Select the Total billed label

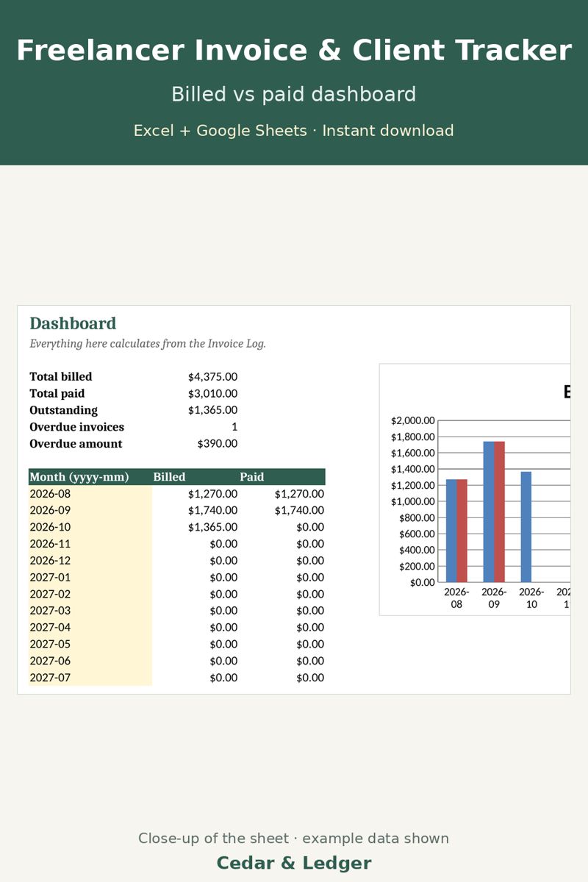point(61,376)
